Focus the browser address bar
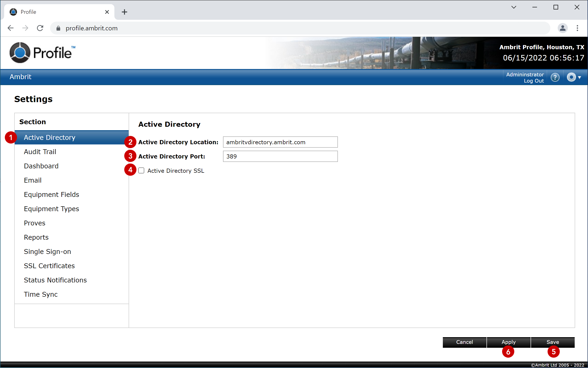This screenshot has height=368, width=588. pos(300,28)
